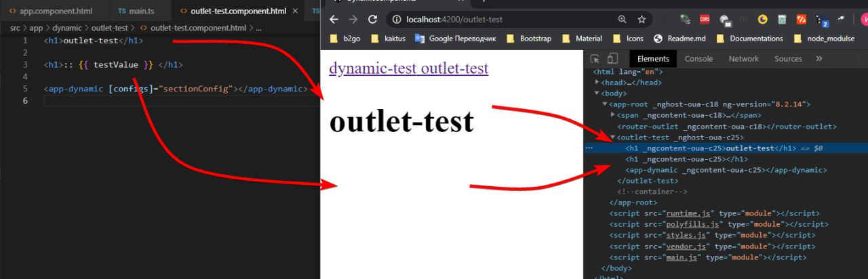Screen dimensions: 868x279
Task: Open the three-dots menu on selected node
Action: 589,148
